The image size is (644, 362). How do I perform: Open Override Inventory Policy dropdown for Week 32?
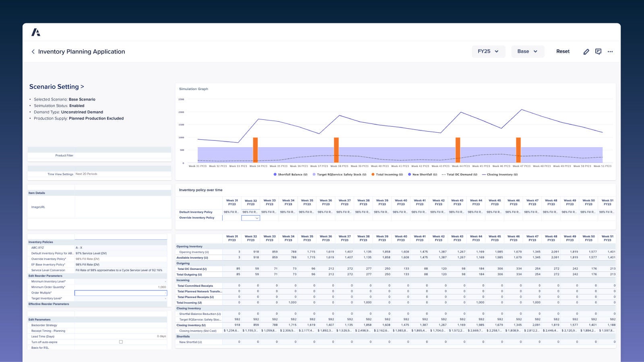pyautogui.click(x=251, y=218)
